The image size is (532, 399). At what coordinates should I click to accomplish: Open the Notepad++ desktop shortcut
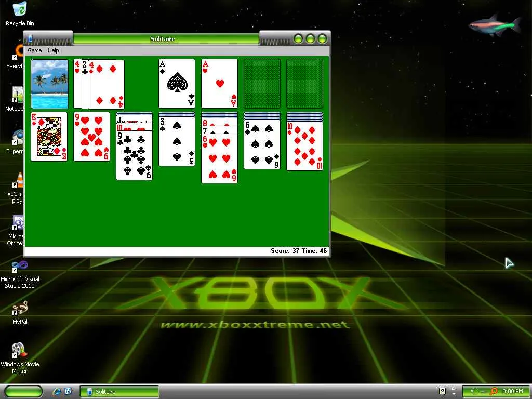[x=15, y=99]
